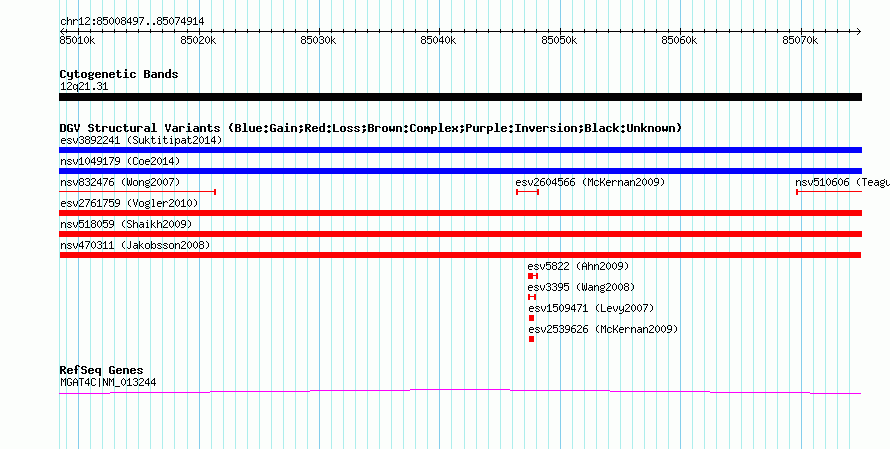
Task: Select the Cytogenetic Bands track title
Action: 119,74
